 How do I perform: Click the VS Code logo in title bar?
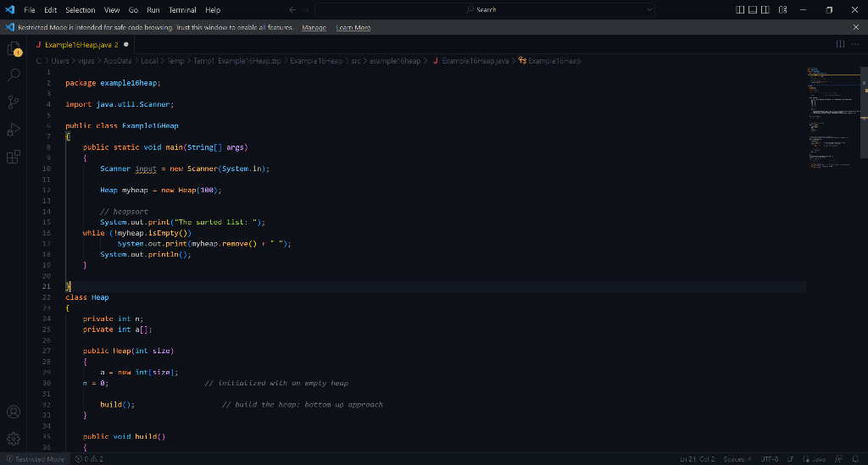click(10, 9)
